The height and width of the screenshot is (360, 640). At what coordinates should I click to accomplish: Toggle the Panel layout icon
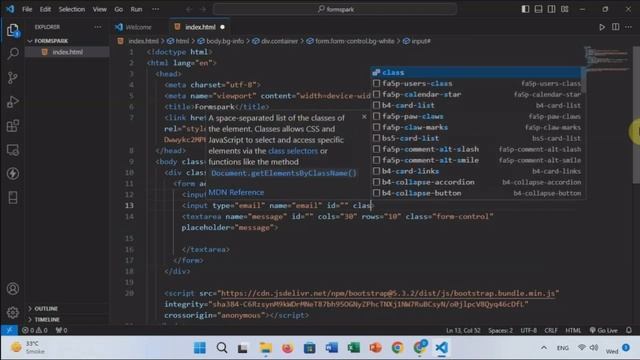tap(538, 9)
